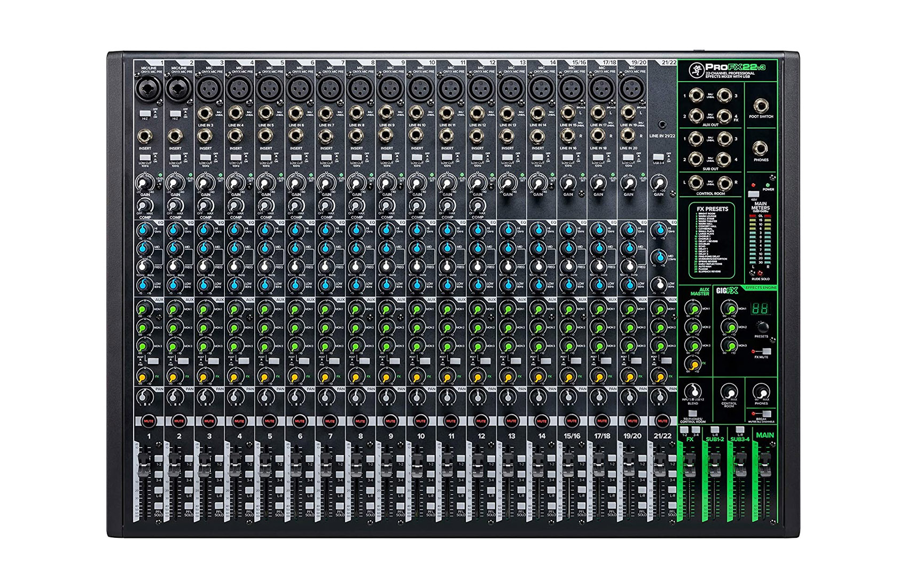Click the SUB3-4 fader cap
This screenshot has width=907, height=588.
tap(740, 464)
